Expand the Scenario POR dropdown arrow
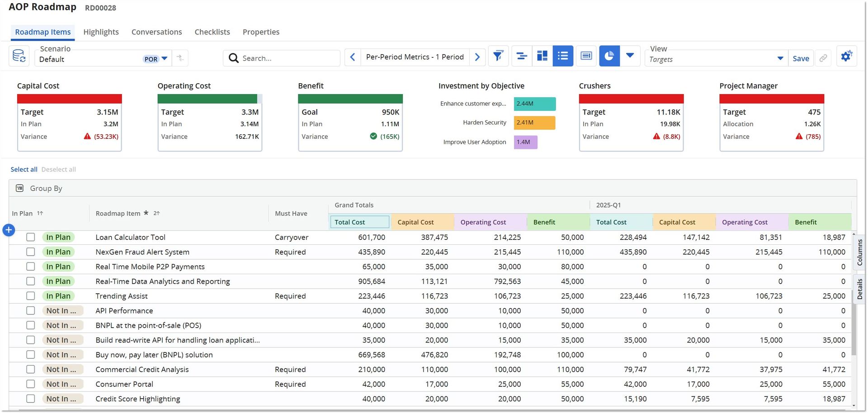The image size is (868, 414). coord(165,59)
